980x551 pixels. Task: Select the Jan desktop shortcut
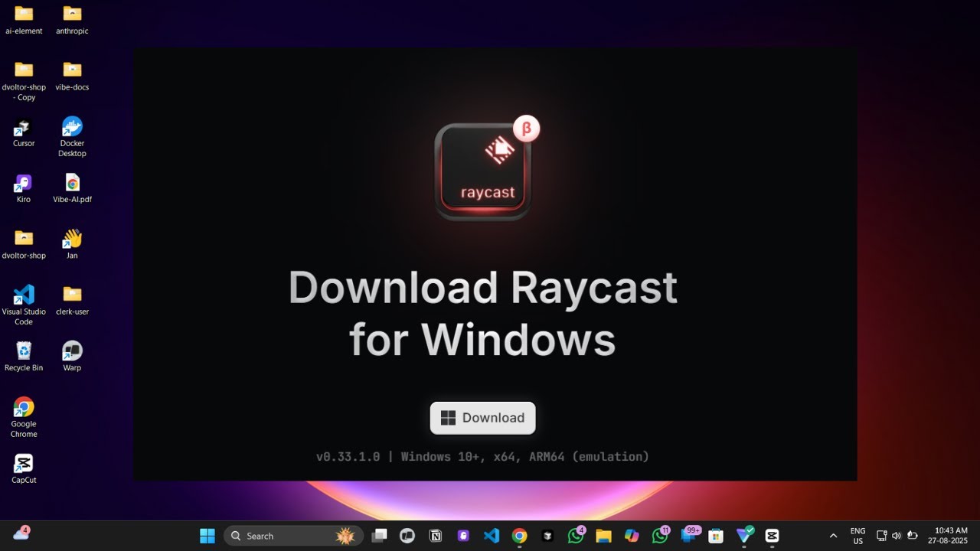(x=72, y=244)
